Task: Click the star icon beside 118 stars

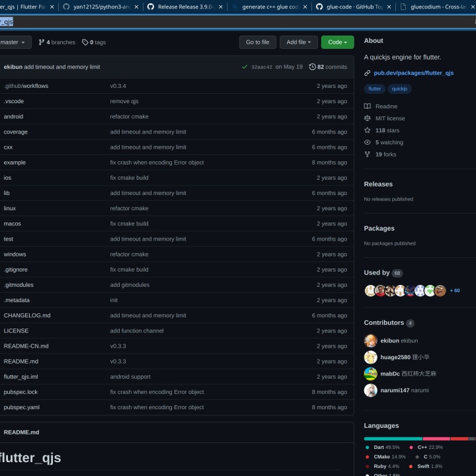Action: (x=368, y=130)
